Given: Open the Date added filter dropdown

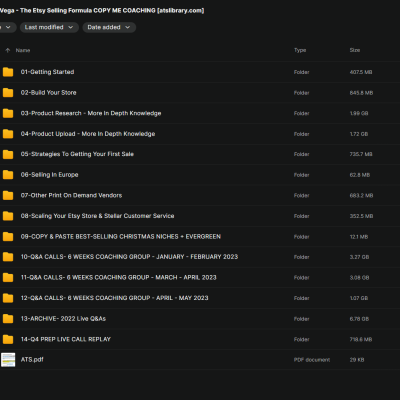Looking at the screenshot, I should (x=109, y=27).
